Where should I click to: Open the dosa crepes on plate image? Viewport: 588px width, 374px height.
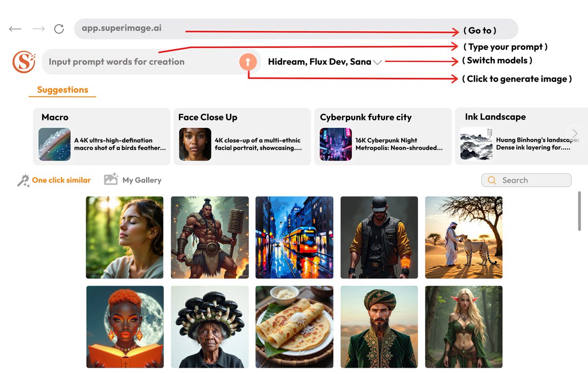point(294,327)
